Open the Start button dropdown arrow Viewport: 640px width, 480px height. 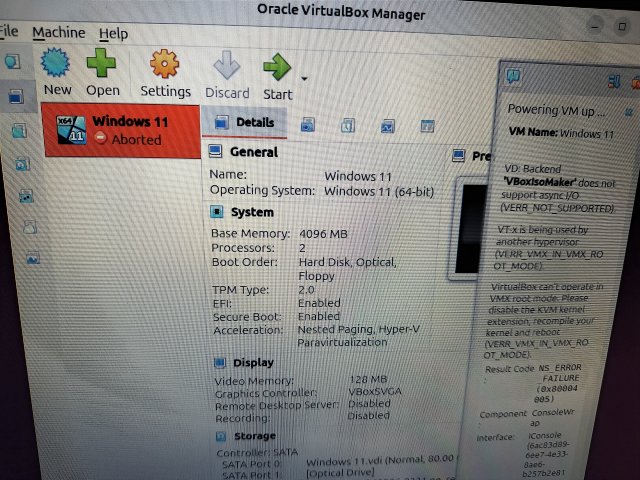coord(303,78)
